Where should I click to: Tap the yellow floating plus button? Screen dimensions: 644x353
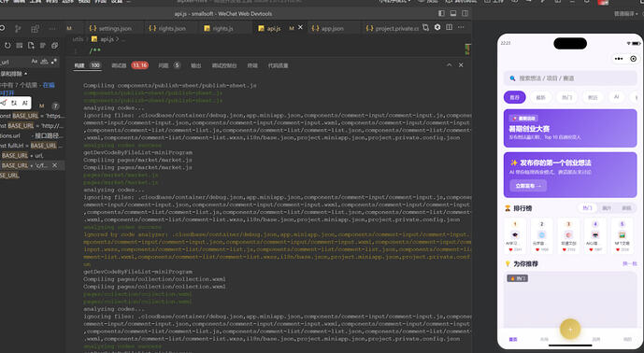pyautogui.click(x=570, y=330)
